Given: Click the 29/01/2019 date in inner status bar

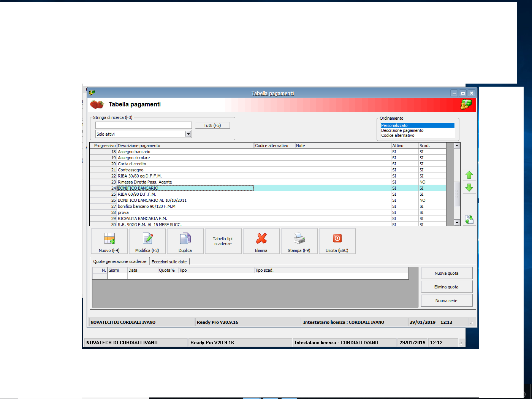Looking at the screenshot, I should point(423,322).
